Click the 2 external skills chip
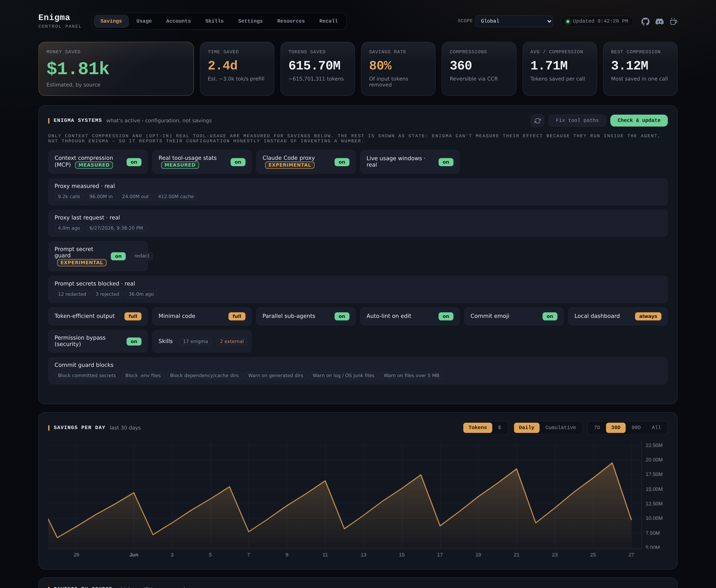 (x=232, y=342)
